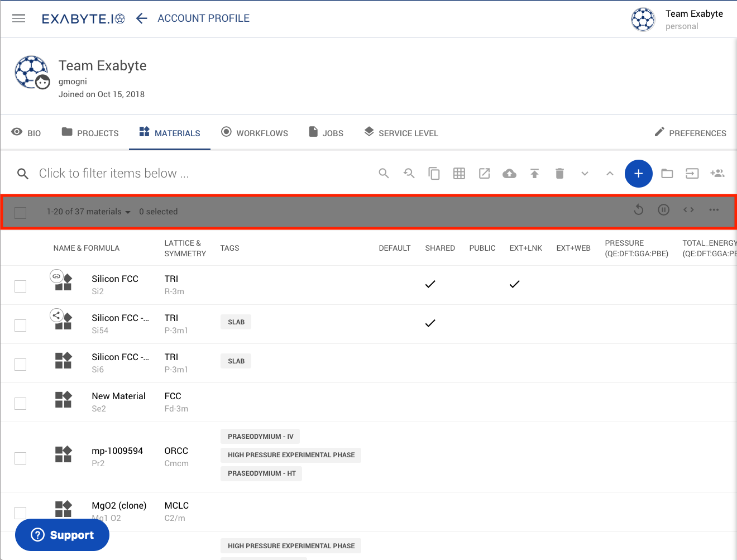Open the hamburger menu
Viewport: 737px width, 560px height.
[x=19, y=18]
